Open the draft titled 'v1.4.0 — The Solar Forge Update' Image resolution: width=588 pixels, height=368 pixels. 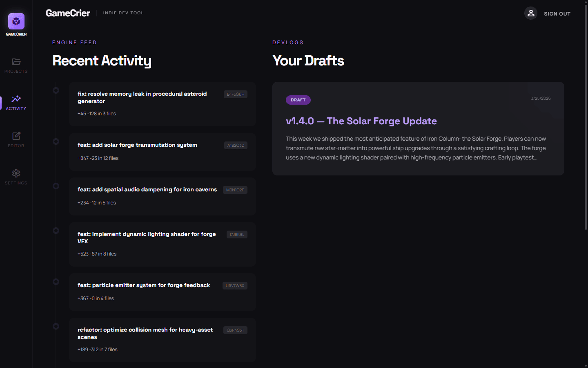tap(361, 121)
